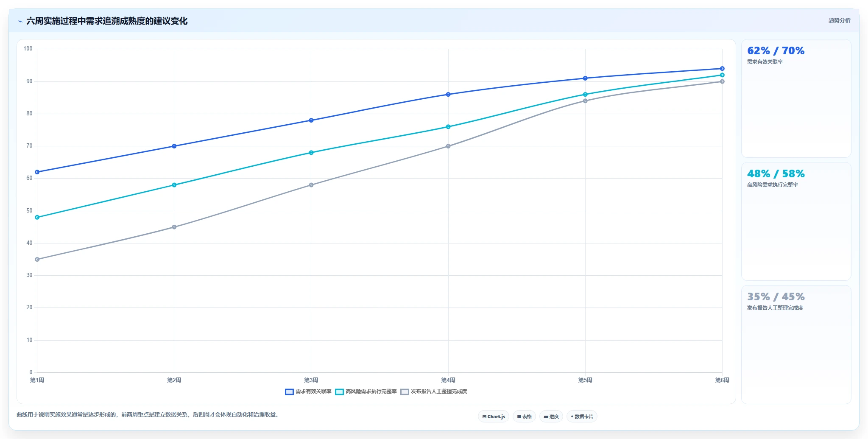Image resolution: width=868 pixels, height=439 pixels.
Task: Open the 62% / 70% 需求有效关联率 card
Action: pos(796,98)
